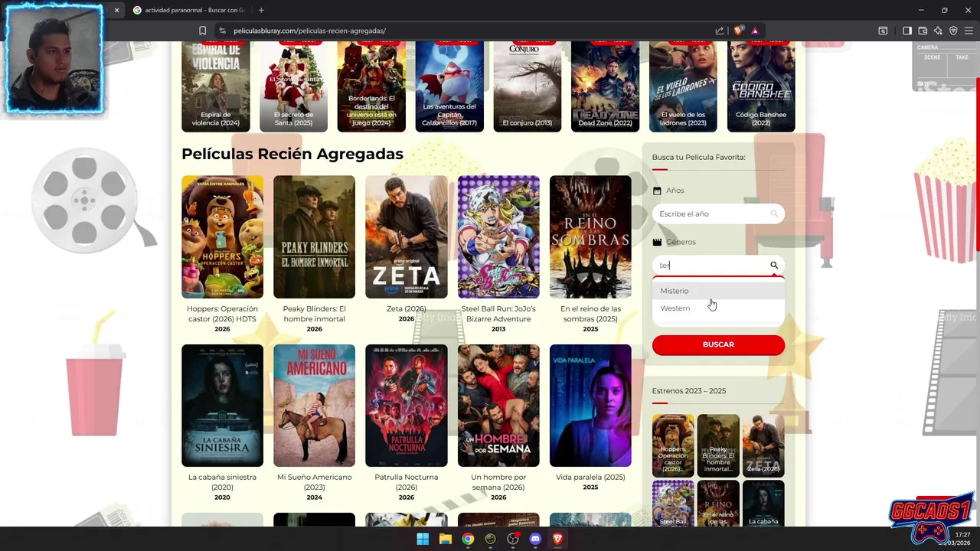This screenshot has width=980, height=551.
Task: Click the Brave Rewards triangle icon
Action: click(755, 31)
